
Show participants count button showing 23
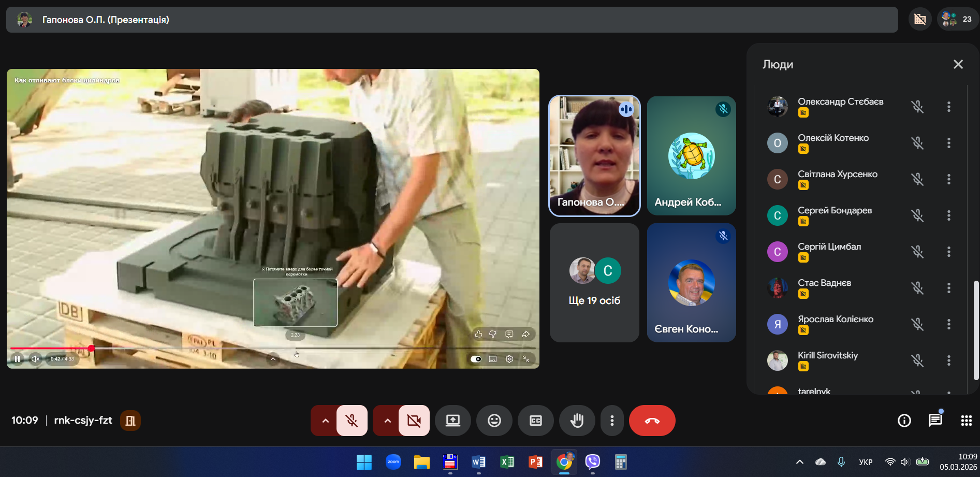point(957,20)
